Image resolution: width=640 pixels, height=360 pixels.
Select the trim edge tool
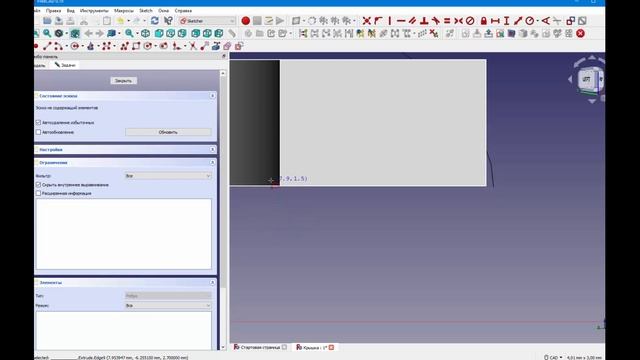coord(193,46)
